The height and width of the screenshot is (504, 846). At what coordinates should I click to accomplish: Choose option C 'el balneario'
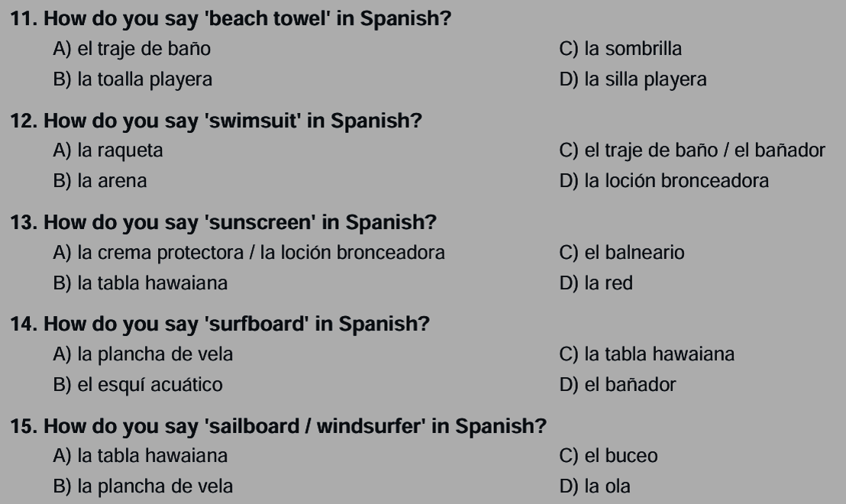[622, 253]
